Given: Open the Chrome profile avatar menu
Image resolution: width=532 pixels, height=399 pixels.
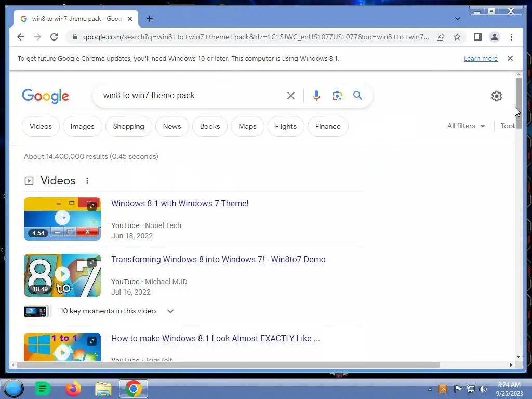Looking at the screenshot, I should coord(495,37).
